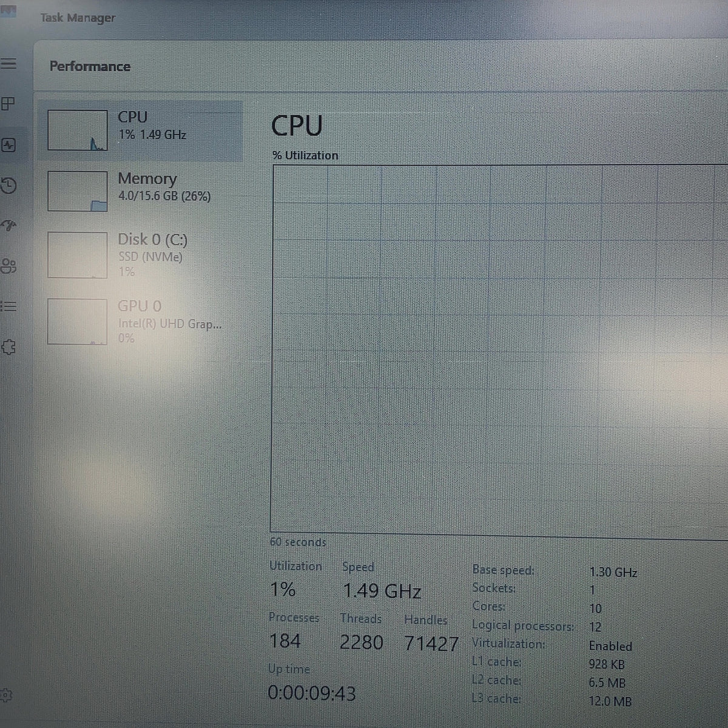The width and height of the screenshot is (728, 728).
Task: Click the '% Utilization' graph label
Action: tap(305, 155)
